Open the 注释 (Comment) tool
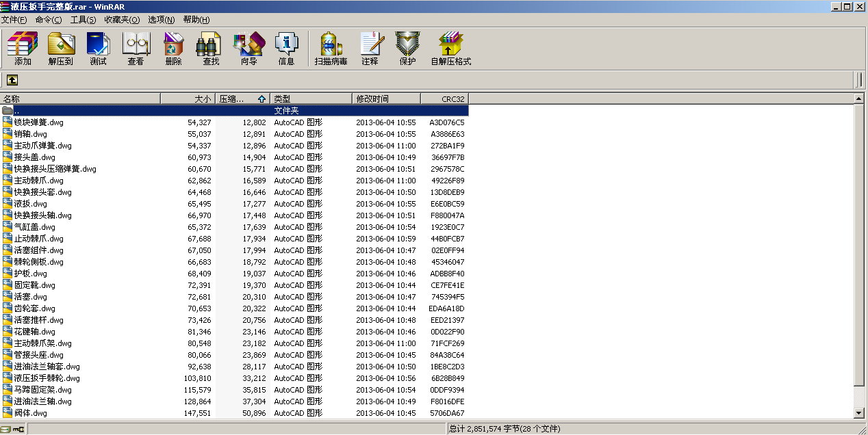The image size is (868, 435). pyautogui.click(x=370, y=48)
